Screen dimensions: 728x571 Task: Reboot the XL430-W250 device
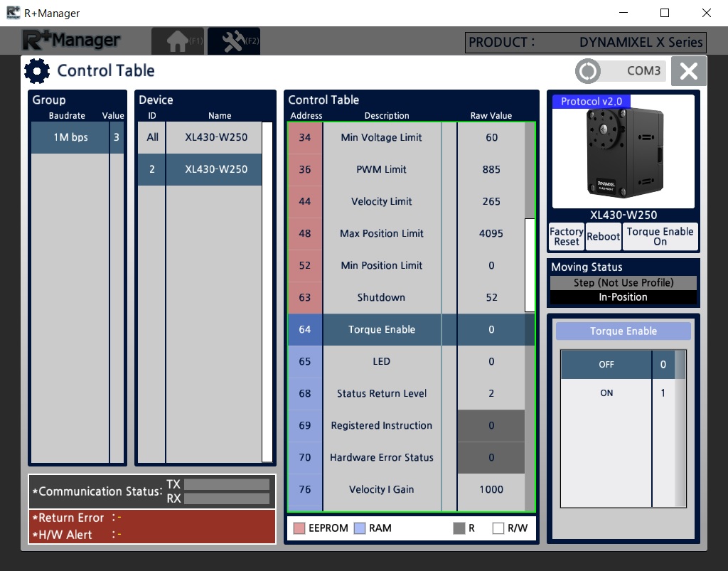pyautogui.click(x=603, y=237)
